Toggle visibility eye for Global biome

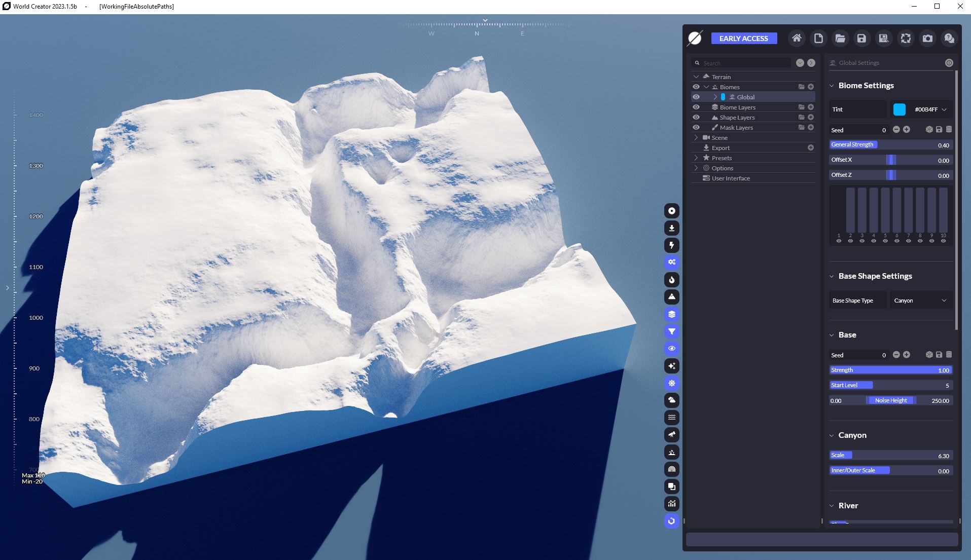[x=696, y=97]
